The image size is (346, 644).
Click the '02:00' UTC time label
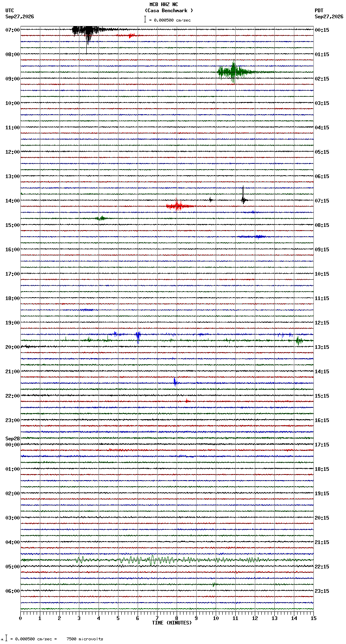pyautogui.click(x=13, y=494)
